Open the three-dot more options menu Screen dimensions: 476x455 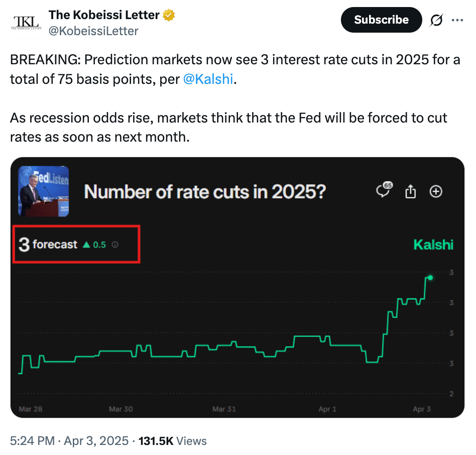tap(457, 21)
